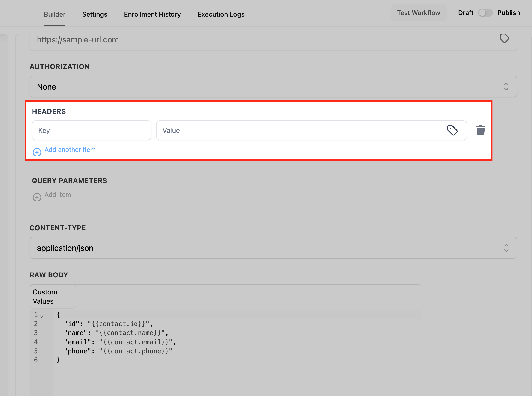Click Add another item link under Headers

(x=70, y=150)
